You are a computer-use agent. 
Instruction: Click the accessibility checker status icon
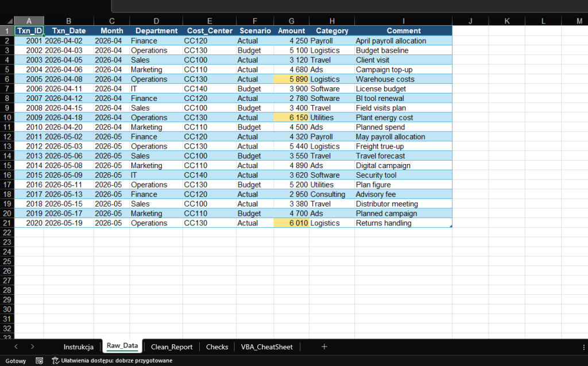[55, 361]
